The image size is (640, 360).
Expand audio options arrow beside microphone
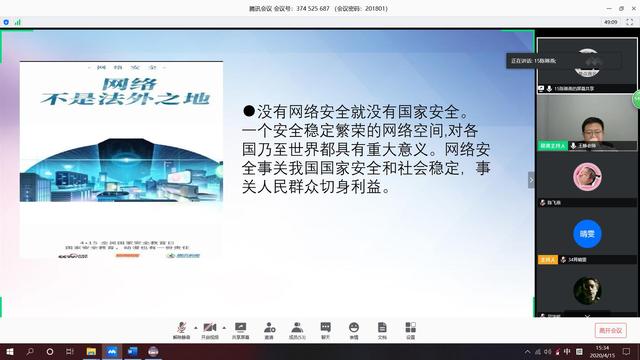point(196,328)
